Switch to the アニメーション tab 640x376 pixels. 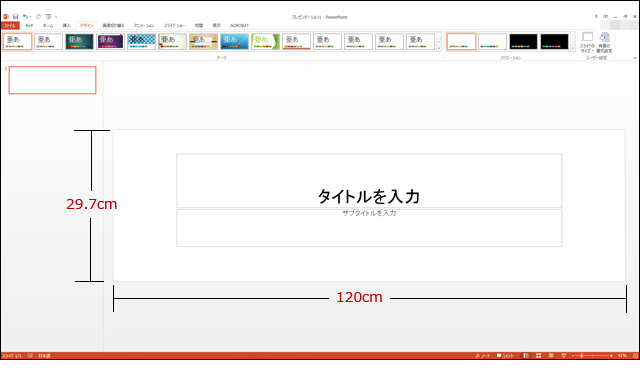pos(144,25)
